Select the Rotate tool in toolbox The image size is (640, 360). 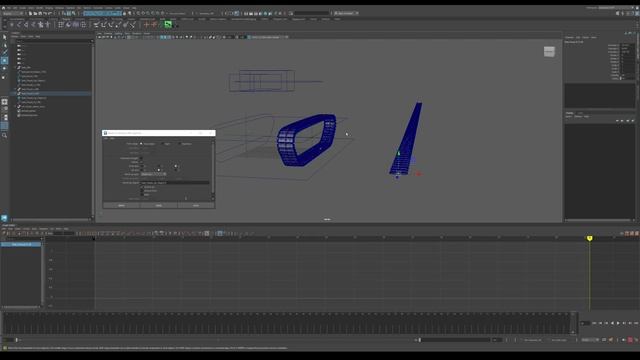point(4,68)
